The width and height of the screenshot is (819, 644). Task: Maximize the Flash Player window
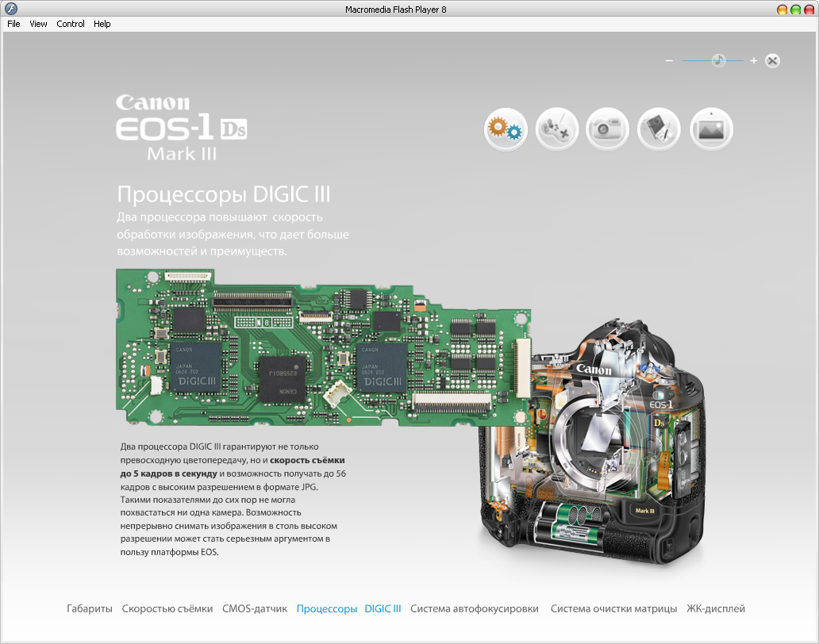(795, 10)
